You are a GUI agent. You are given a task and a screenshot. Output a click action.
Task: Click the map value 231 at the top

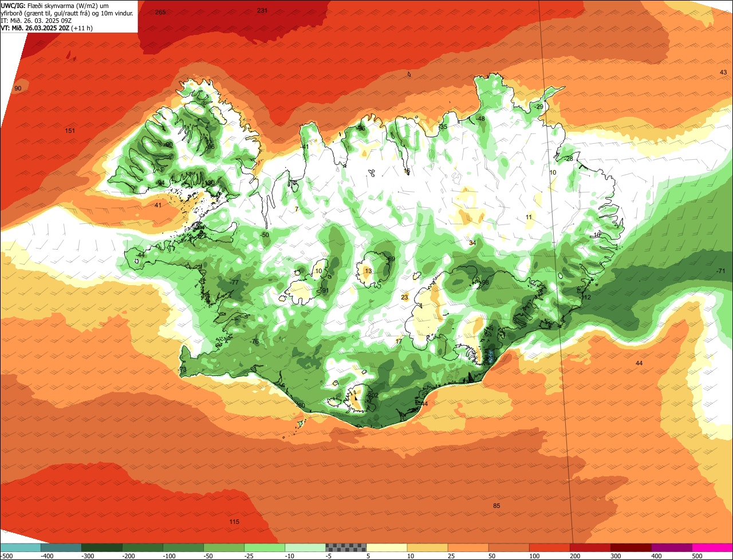(262, 10)
